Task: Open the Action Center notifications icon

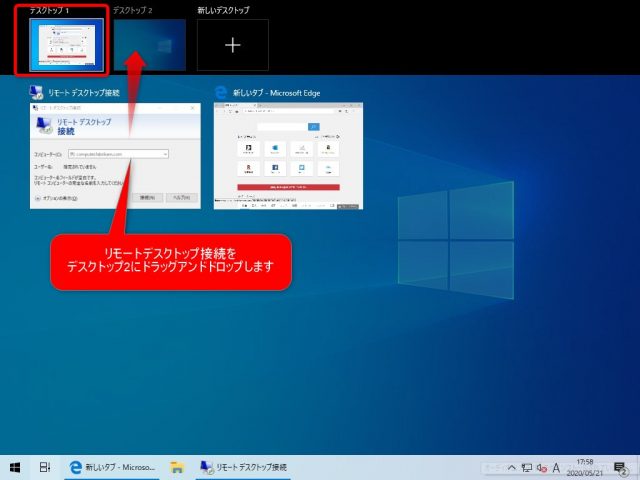Action: (620, 468)
